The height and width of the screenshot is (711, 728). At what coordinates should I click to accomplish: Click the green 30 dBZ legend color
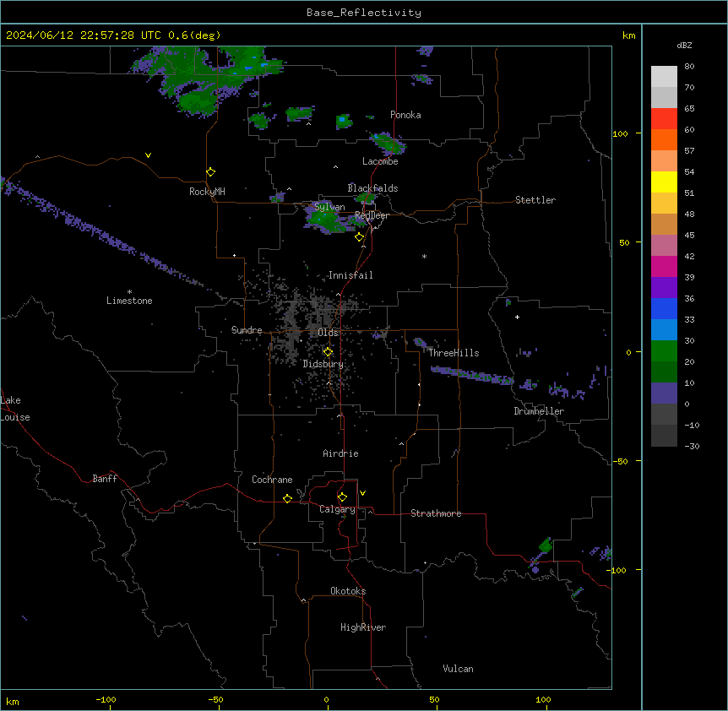click(x=664, y=351)
